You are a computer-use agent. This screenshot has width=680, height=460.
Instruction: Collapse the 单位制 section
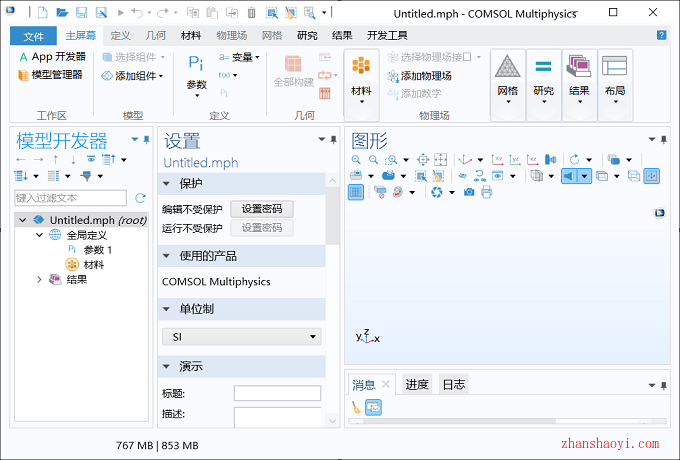click(166, 309)
